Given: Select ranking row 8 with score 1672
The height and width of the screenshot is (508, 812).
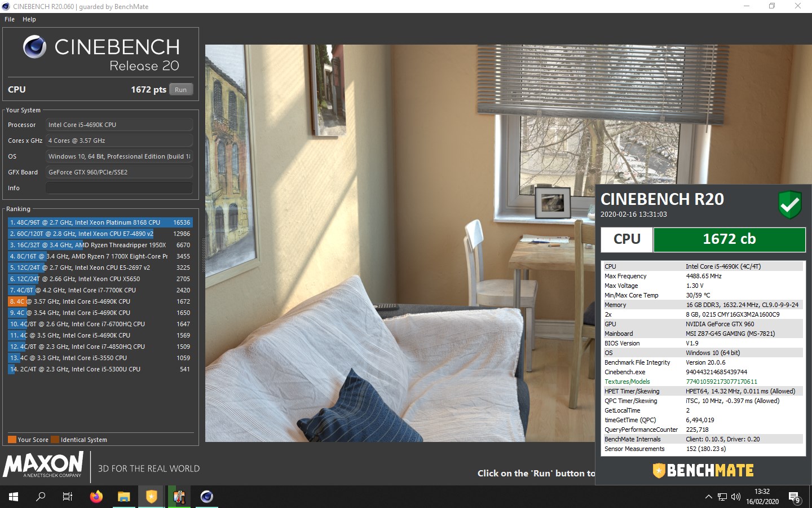Looking at the screenshot, I should tap(100, 301).
